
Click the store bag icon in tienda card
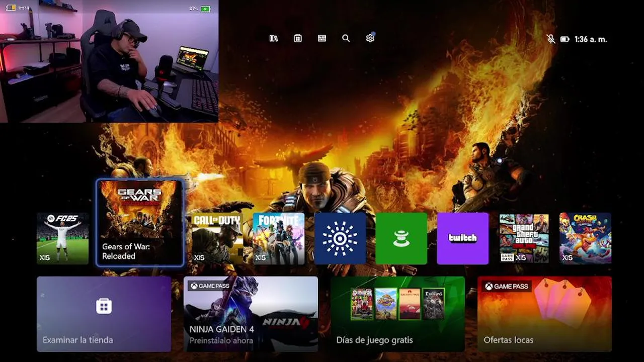[104, 306]
